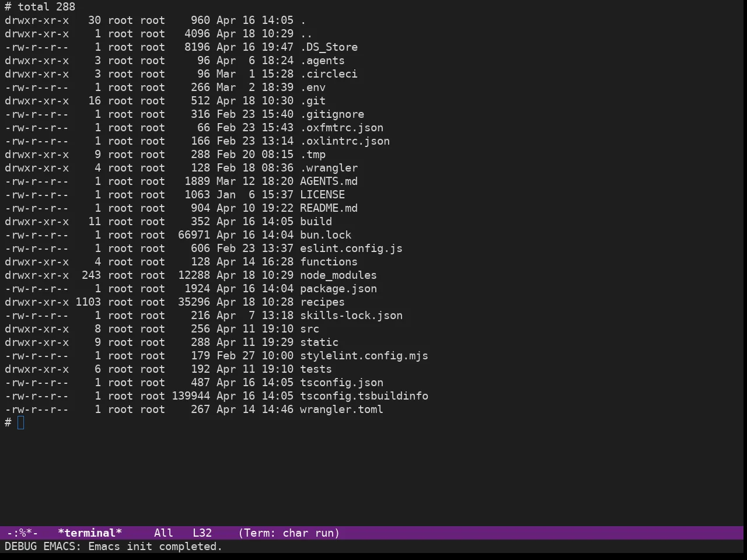Click the L32 line number indicator

(202, 533)
